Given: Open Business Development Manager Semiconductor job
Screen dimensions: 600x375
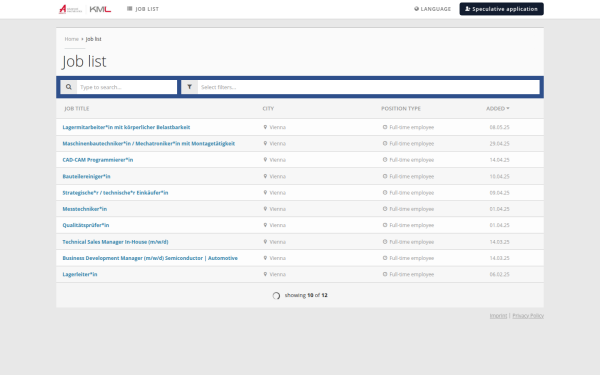Looking at the screenshot, I should click(x=150, y=258).
